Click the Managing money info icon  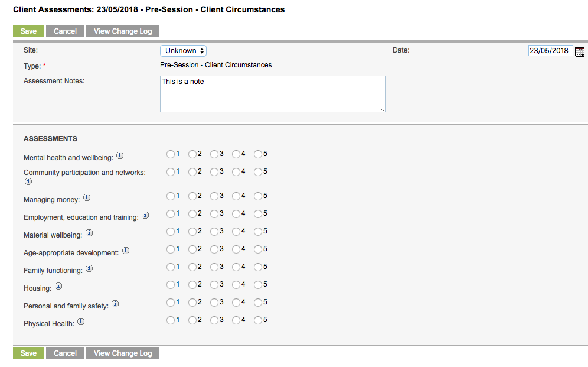tap(87, 197)
